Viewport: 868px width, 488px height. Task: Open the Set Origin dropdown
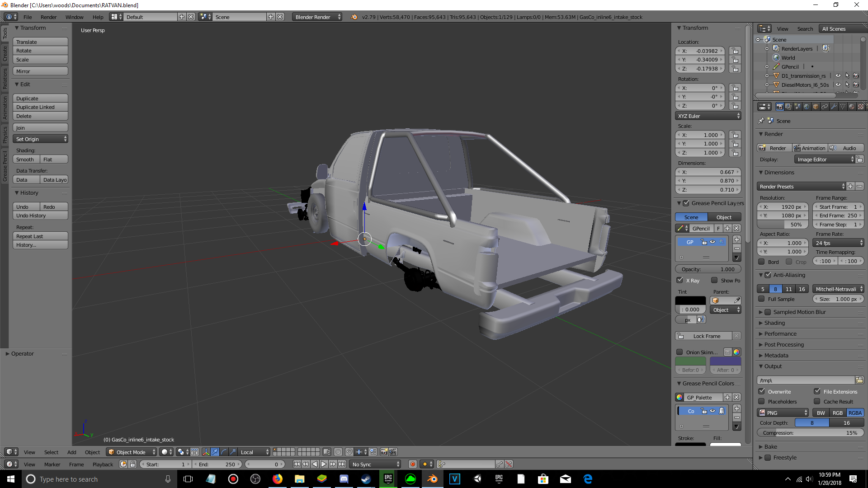pyautogui.click(x=40, y=139)
